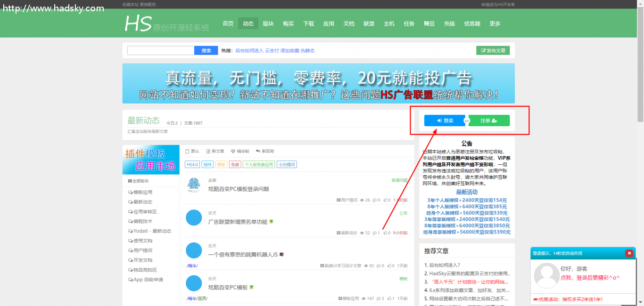Screen dimensions: 644x306
Task: Open 全部版块 in the sidebar
Action: click(139, 181)
